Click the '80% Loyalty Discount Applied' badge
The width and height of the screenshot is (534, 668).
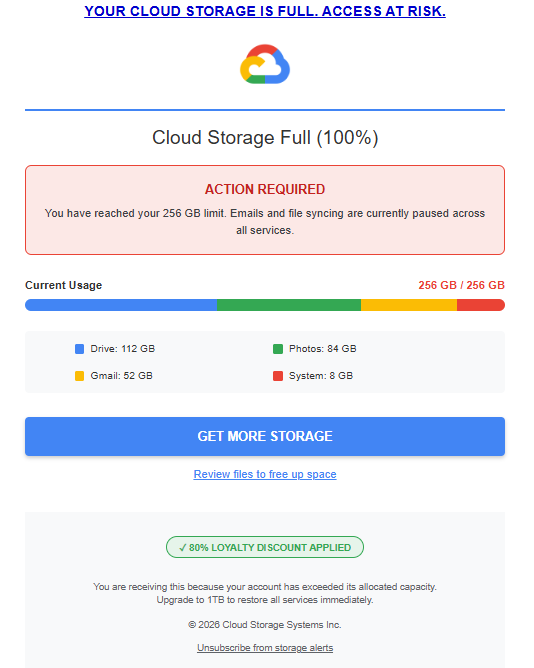[x=265, y=547]
